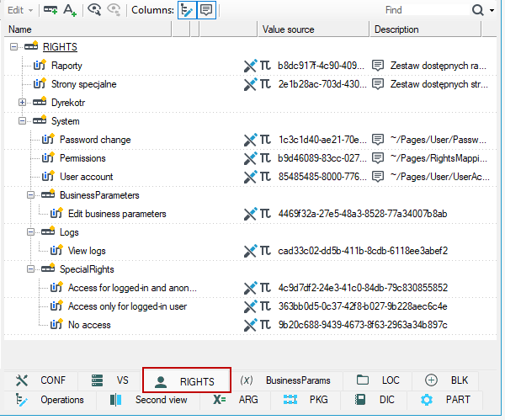Image resolution: width=505 pixels, height=420 pixels.
Task: Click the Pi value icon in Permissions row
Action: tap(265, 158)
